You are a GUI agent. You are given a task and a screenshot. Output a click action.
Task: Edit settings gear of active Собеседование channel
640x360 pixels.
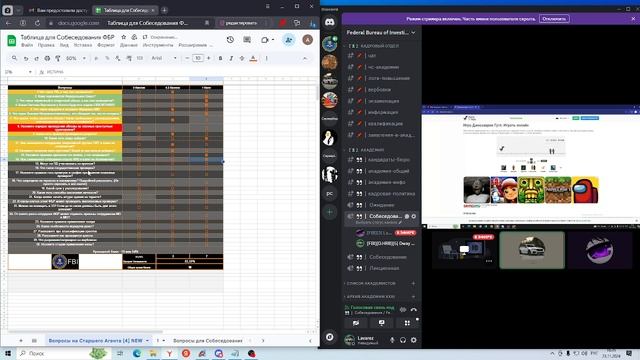(413, 216)
